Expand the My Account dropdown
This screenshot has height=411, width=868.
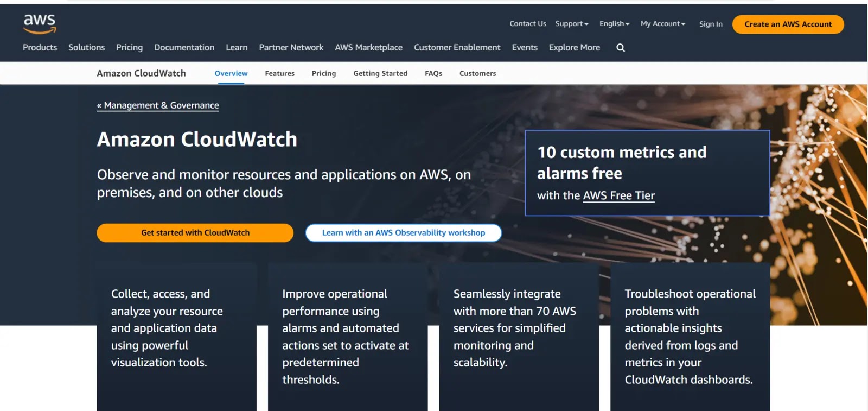pos(663,24)
